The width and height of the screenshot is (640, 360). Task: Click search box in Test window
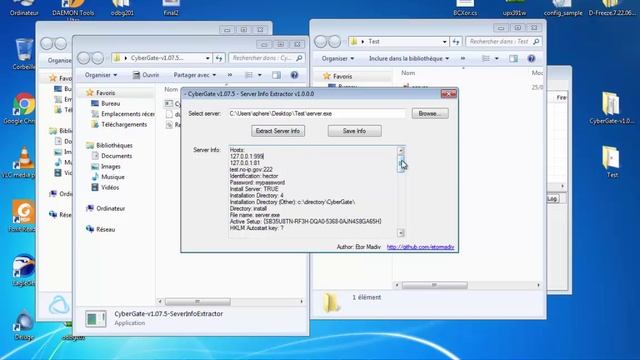tap(505, 42)
